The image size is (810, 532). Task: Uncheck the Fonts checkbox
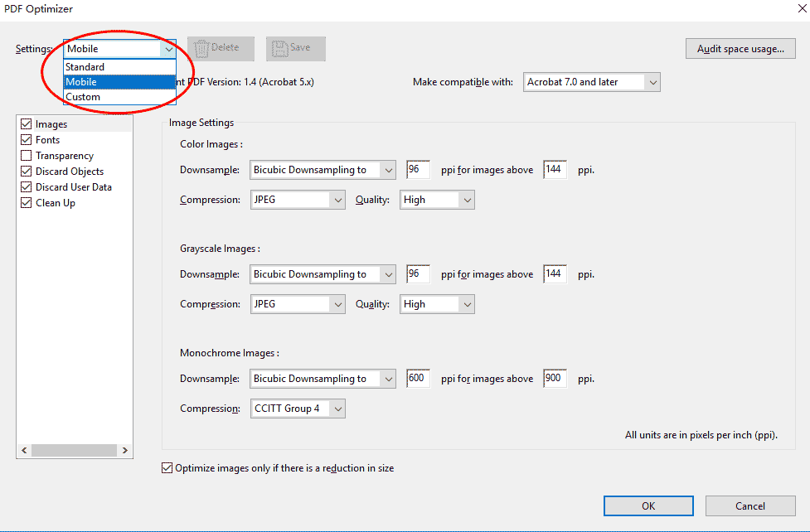(x=27, y=140)
